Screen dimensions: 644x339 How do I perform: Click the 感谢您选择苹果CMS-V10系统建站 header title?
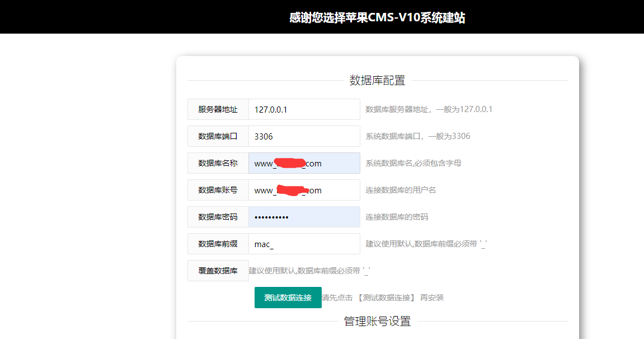377,18
